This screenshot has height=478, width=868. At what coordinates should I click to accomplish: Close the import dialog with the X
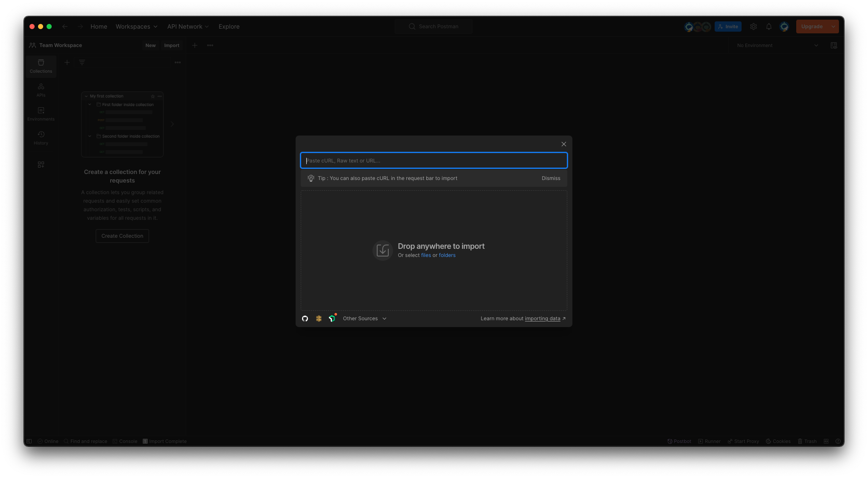[x=563, y=144]
